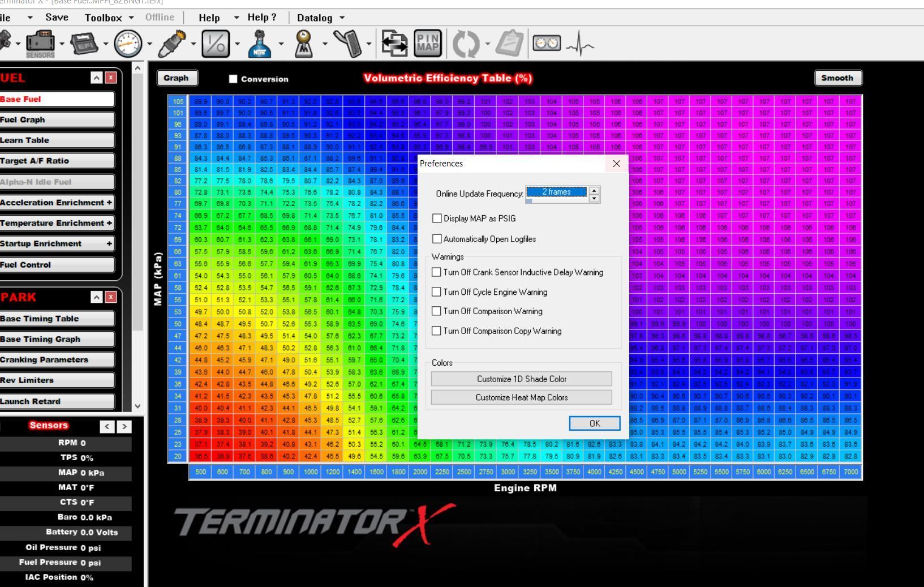Open the Sensors configuration icon

click(x=40, y=42)
